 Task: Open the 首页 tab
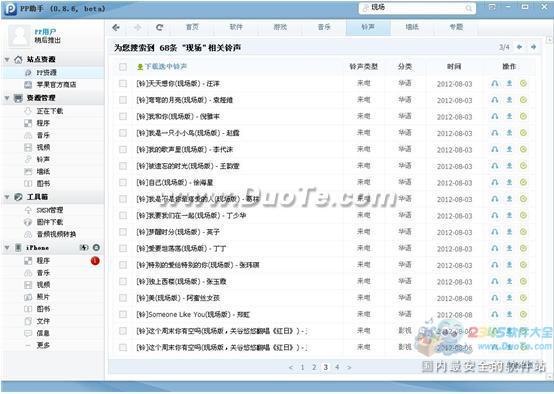(192, 27)
